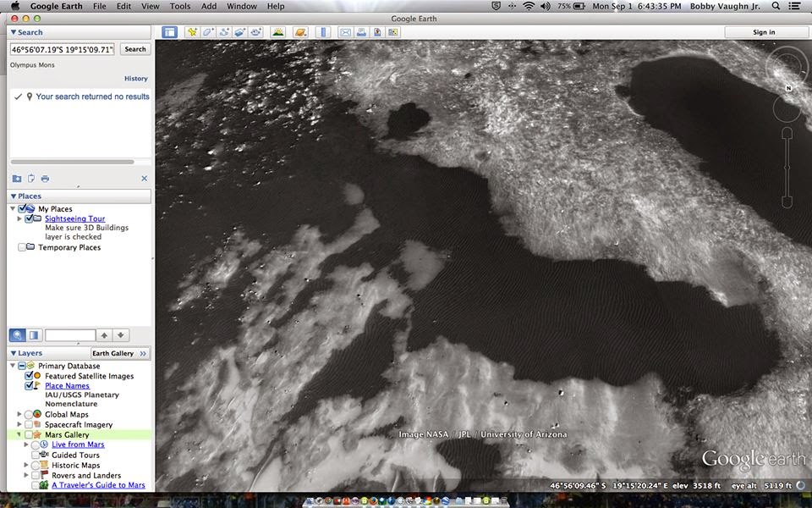The width and height of the screenshot is (812, 508).
Task: Check the Guided Tours layer
Action: coord(36,455)
